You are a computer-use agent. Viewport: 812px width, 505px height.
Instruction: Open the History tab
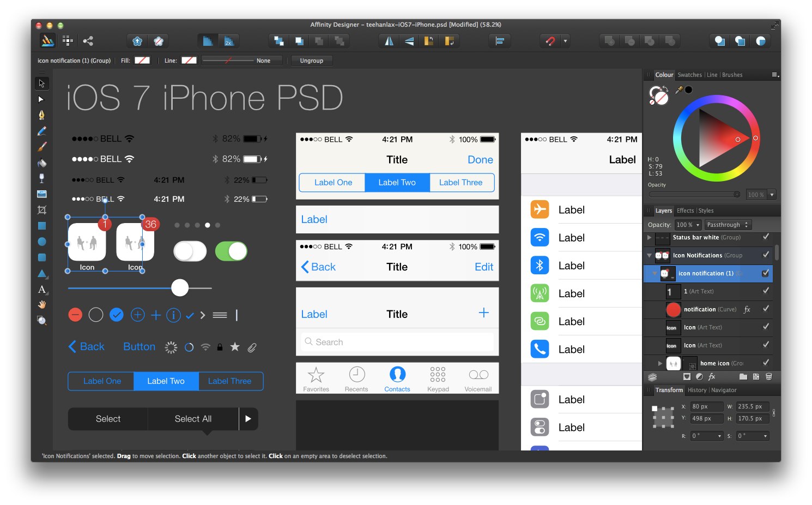point(697,390)
